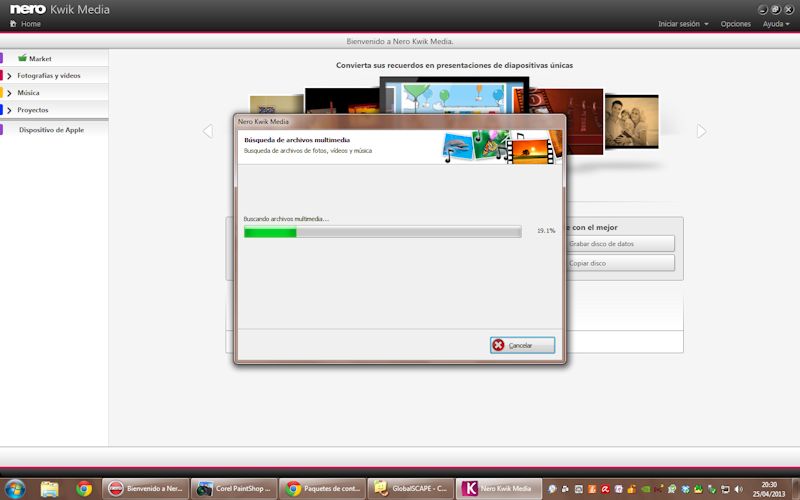This screenshot has height=500, width=800.
Task: Click Búsqueda de archivos multimedia heading
Action: tap(297, 140)
